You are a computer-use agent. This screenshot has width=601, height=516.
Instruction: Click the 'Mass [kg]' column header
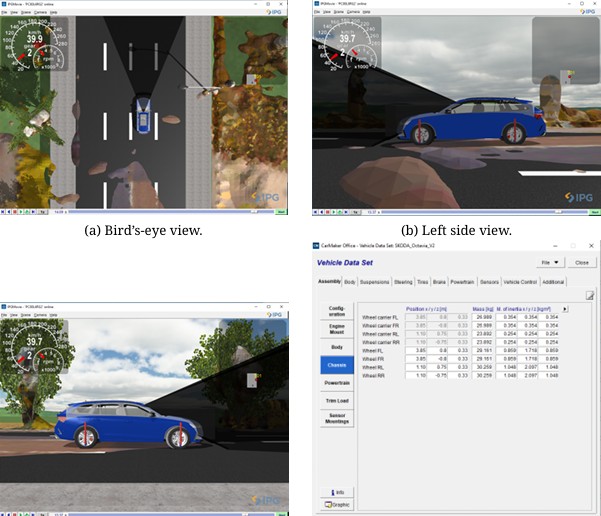[483, 309]
